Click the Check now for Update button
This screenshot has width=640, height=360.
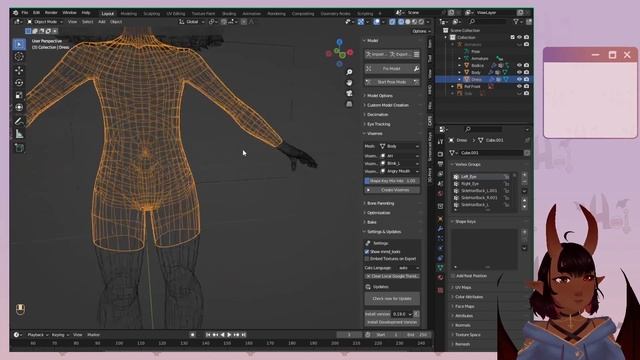(x=392, y=299)
